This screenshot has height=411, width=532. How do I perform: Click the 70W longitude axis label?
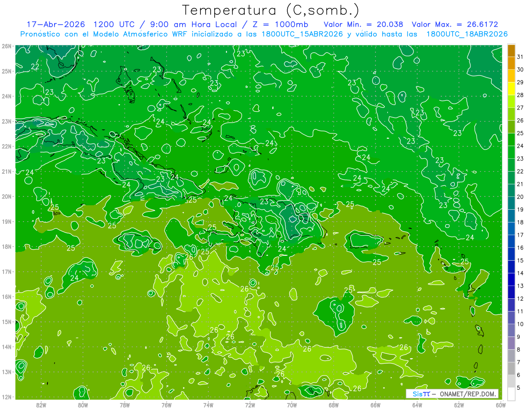tap(292, 404)
